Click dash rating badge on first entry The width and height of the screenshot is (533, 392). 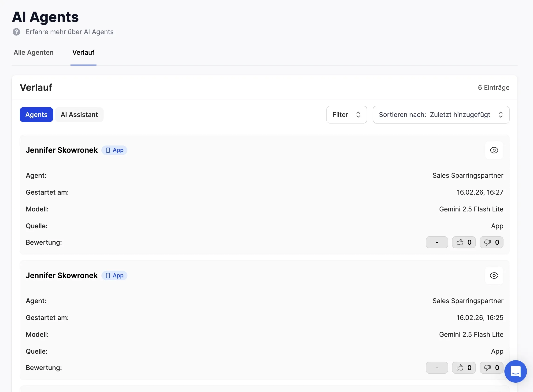click(x=437, y=242)
